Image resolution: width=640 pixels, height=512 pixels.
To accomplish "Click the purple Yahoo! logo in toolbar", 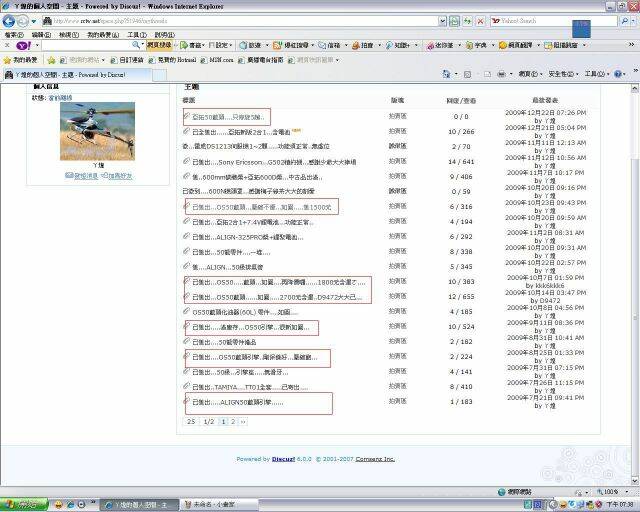I will pos(23,45).
